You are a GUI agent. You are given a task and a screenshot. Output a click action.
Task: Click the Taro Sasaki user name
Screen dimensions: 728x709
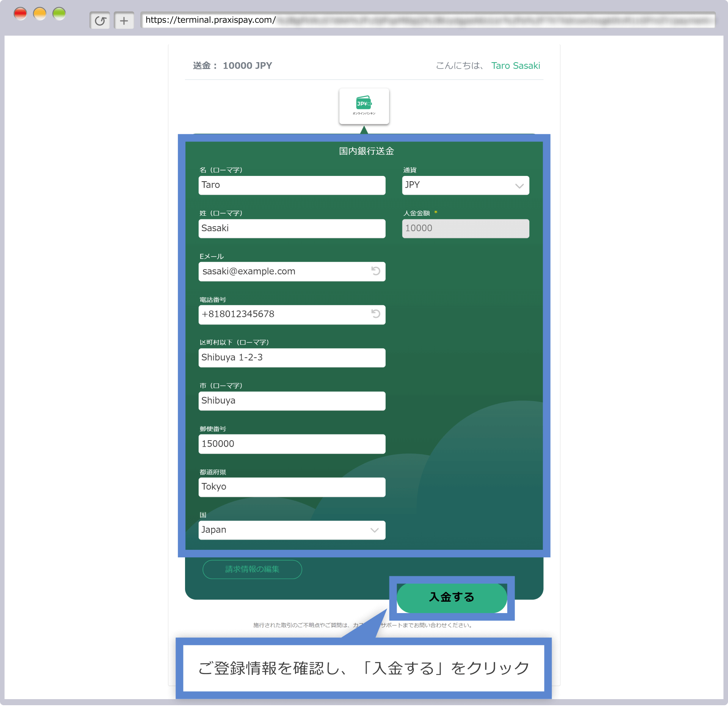(516, 66)
